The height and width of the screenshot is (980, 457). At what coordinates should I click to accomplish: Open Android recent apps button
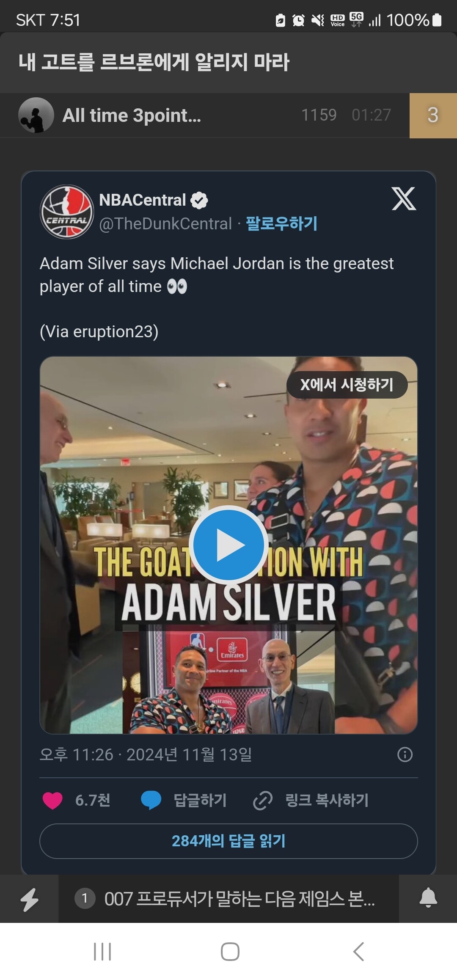pyautogui.click(x=102, y=952)
